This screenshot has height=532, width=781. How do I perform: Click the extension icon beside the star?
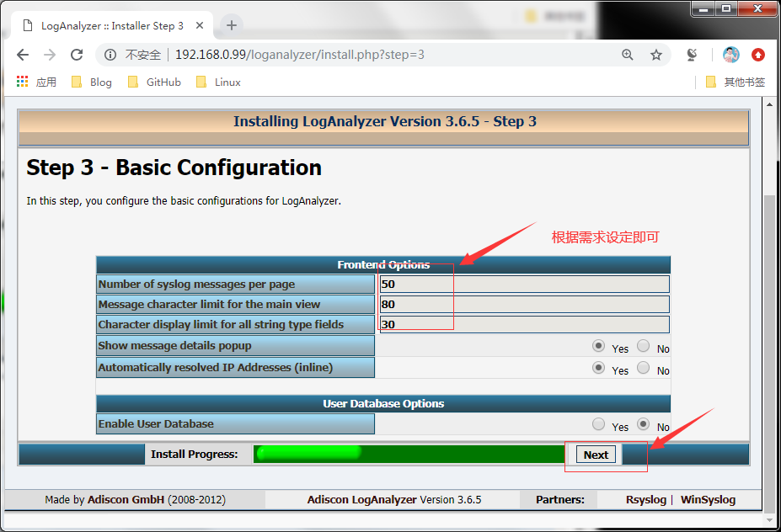tap(692, 55)
